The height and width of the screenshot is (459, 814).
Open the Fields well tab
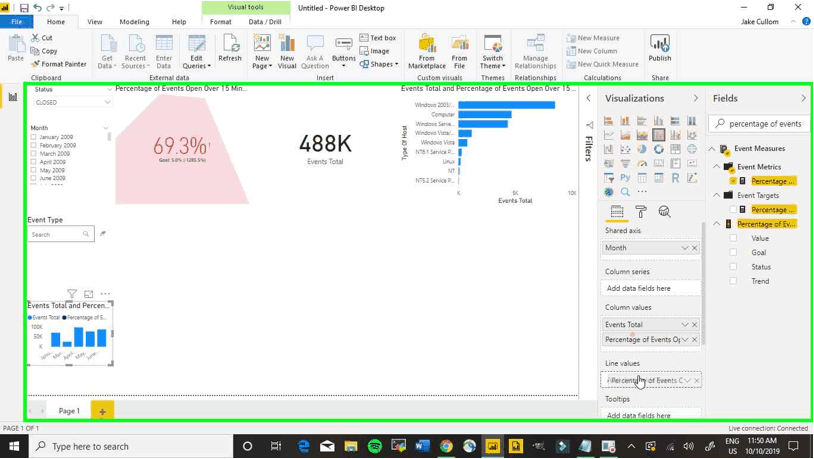point(617,211)
